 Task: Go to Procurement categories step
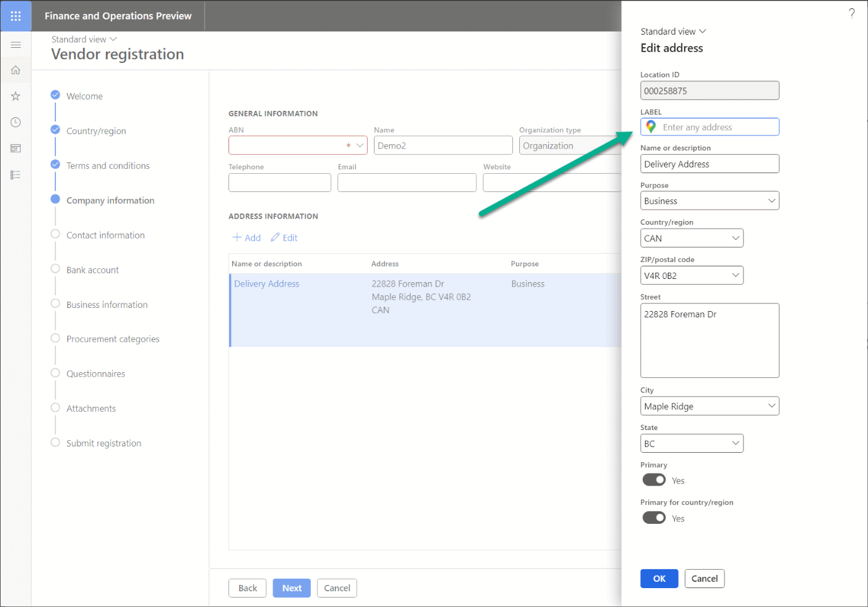113,339
